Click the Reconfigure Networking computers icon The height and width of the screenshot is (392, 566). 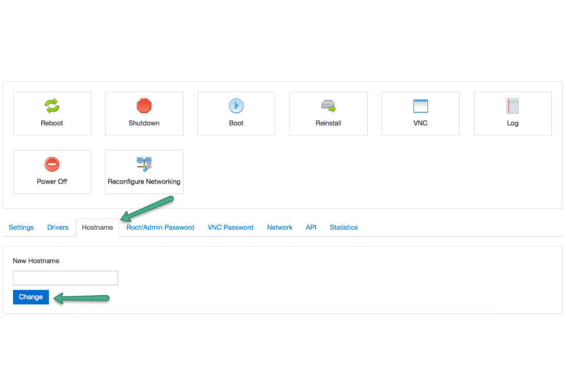pos(144,164)
